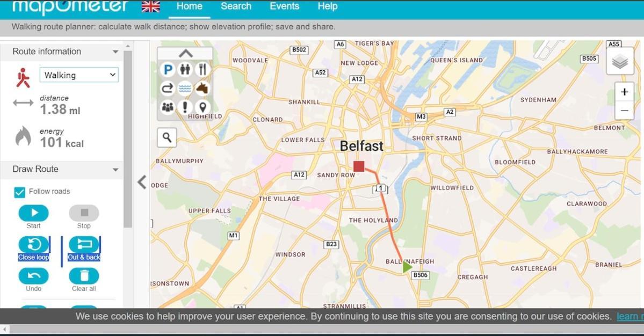The height and width of the screenshot is (336, 644).
Task: Click the distance double-arrow icon
Action: (23, 103)
